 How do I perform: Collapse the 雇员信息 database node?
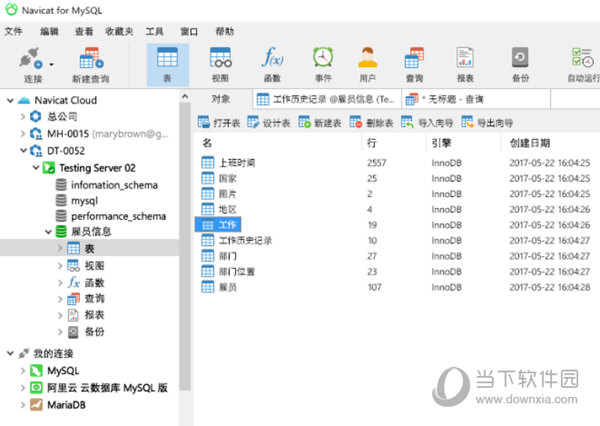[x=48, y=232]
